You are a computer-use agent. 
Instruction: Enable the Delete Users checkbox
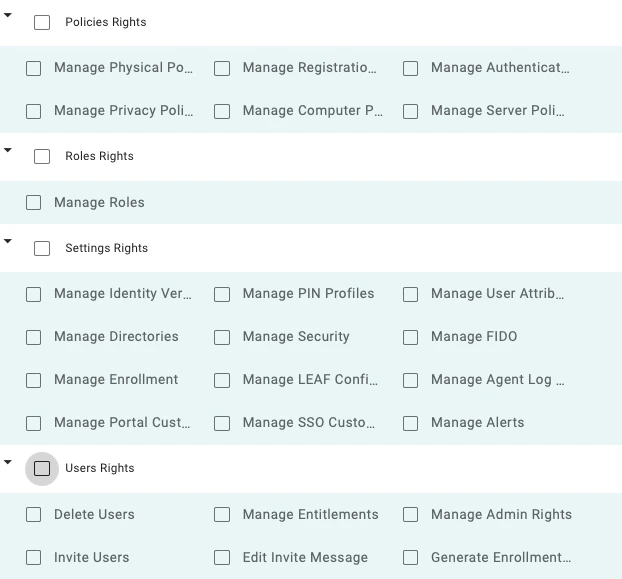[34, 515]
